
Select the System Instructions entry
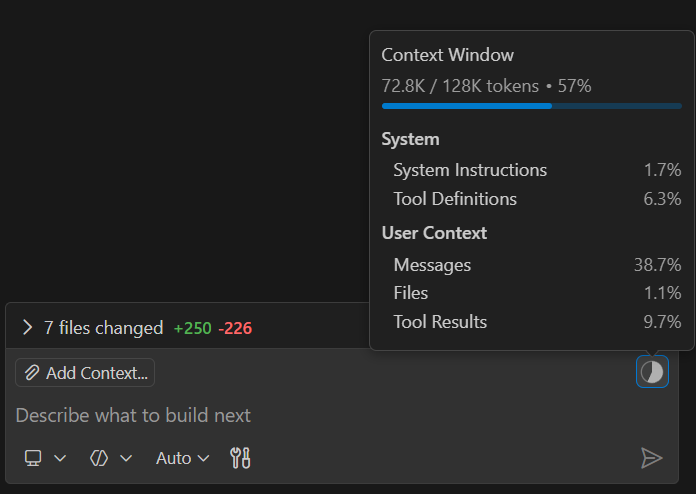tap(470, 170)
